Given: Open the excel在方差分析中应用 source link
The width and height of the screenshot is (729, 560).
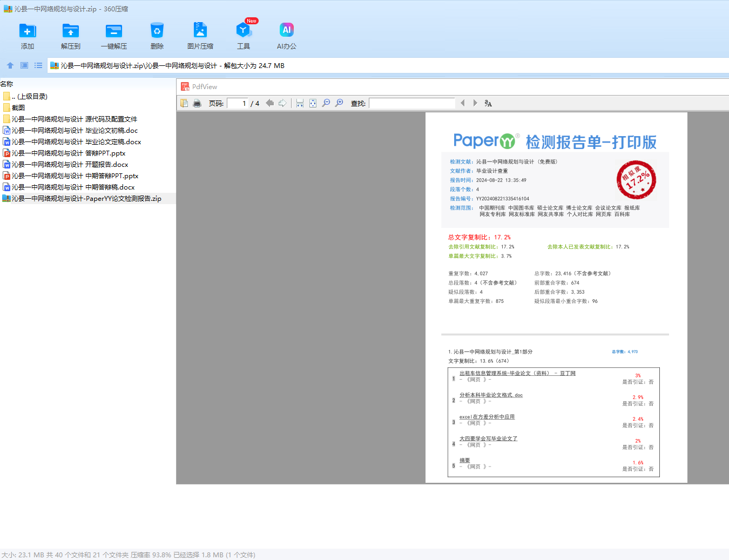Looking at the screenshot, I should click(x=487, y=416).
